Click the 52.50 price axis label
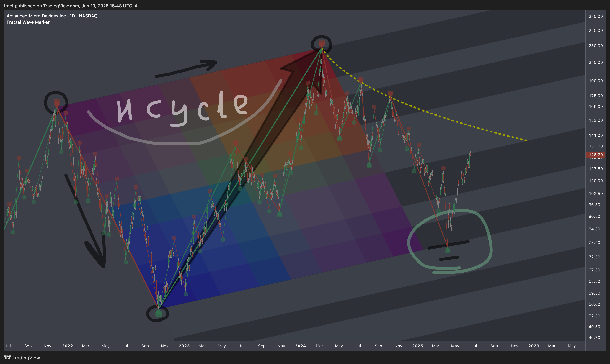Viewport: 610px width, 364px height. click(x=594, y=316)
